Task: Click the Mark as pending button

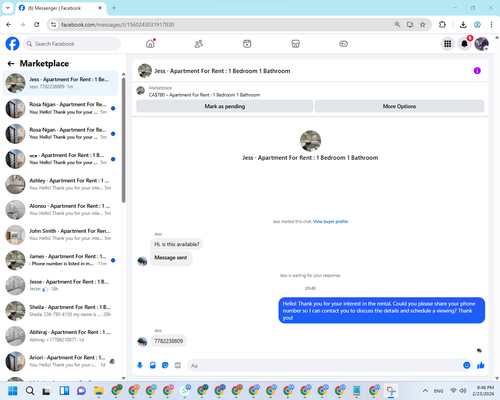Action: (225, 106)
